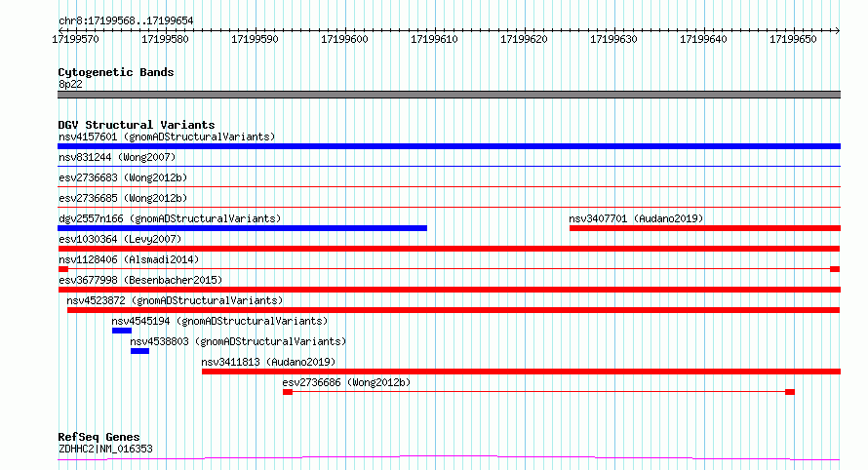868x470 pixels.
Task: Click the ZDHHC2|NM_016353 gene label
Action: [x=105, y=449]
